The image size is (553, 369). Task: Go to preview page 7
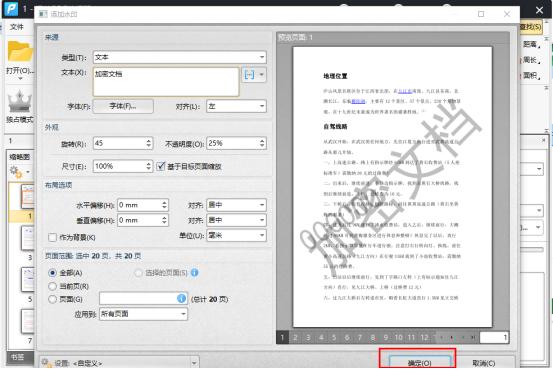point(360,338)
